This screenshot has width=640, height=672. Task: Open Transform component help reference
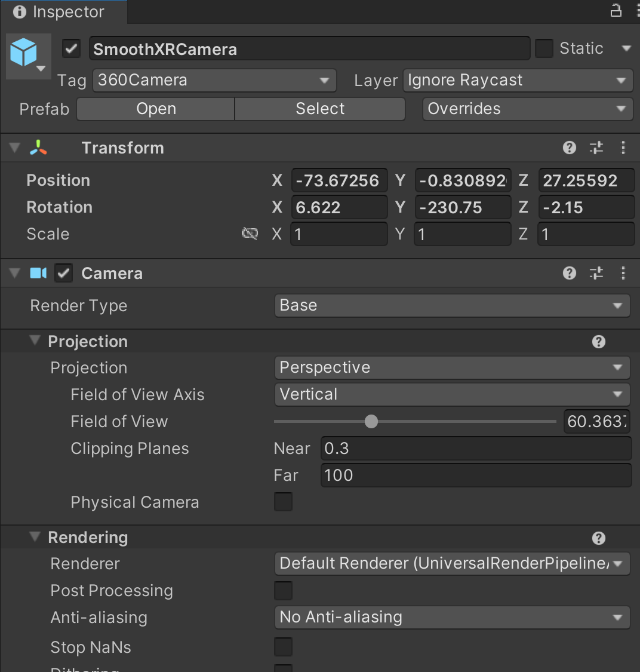coord(570,148)
